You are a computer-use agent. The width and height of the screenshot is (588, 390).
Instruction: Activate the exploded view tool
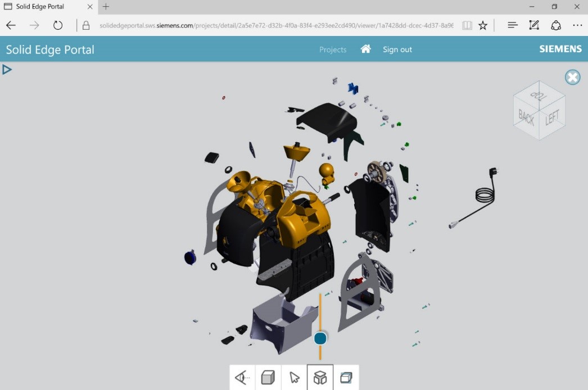[x=320, y=377]
